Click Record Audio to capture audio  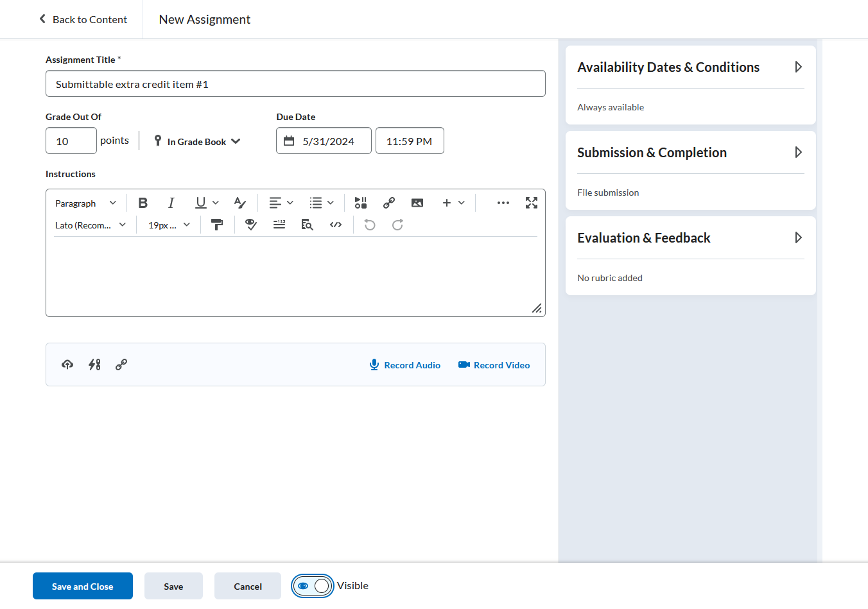coord(404,365)
